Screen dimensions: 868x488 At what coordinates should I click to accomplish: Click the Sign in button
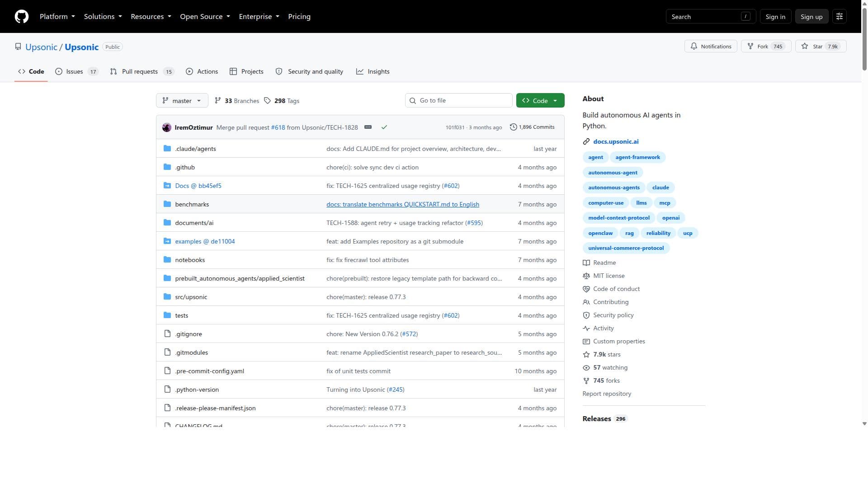point(775,17)
